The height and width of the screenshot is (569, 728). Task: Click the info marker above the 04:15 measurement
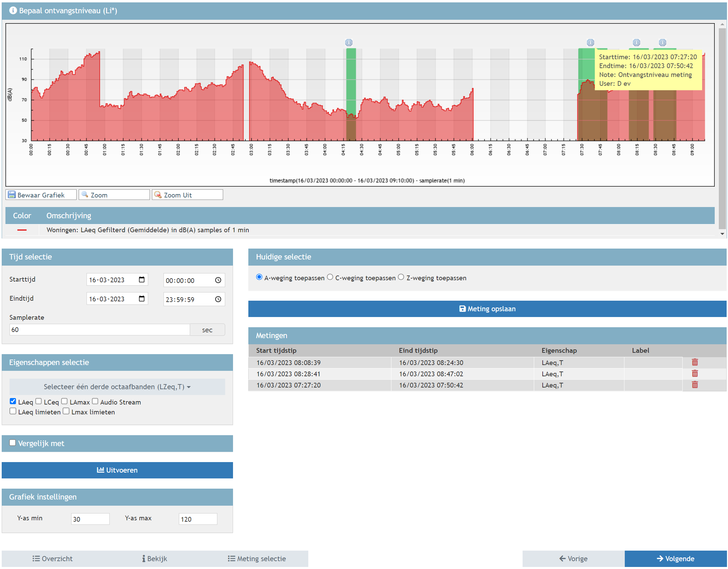point(348,43)
